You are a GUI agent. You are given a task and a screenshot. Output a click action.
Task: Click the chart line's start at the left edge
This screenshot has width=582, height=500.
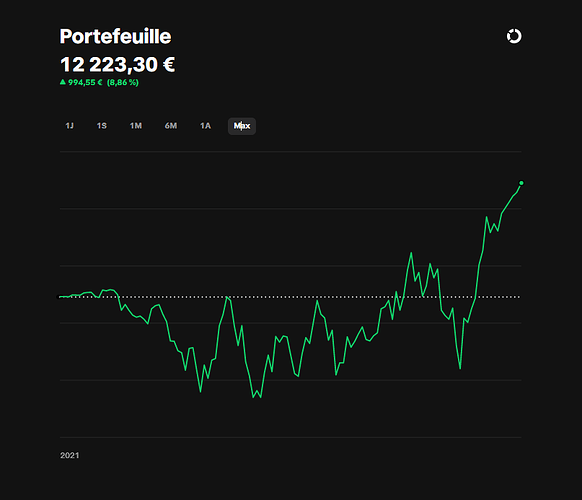(60, 297)
